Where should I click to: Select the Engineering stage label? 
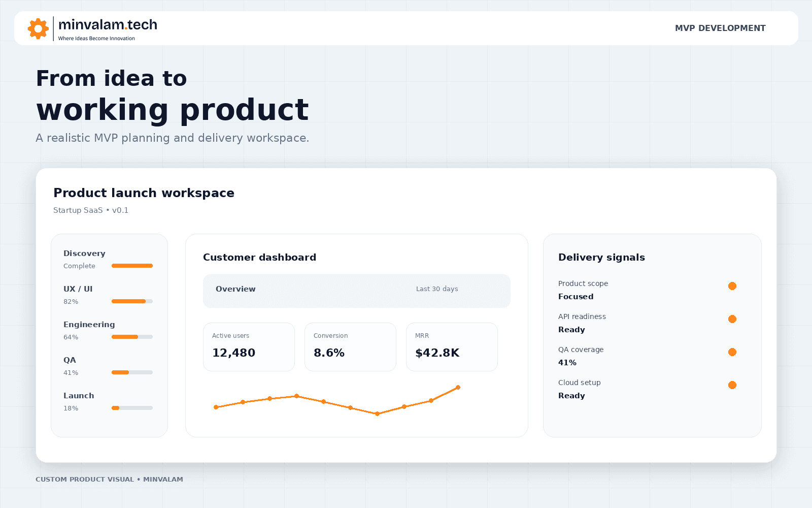coord(89,325)
